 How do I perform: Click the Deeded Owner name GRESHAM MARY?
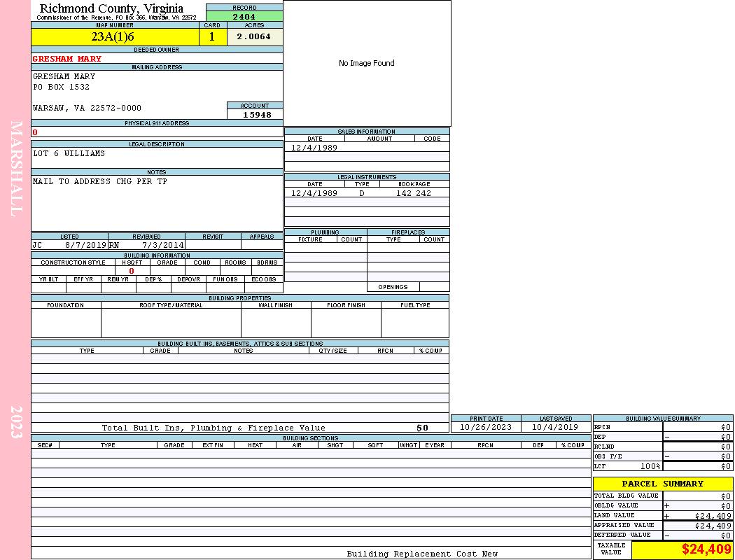click(67, 59)
